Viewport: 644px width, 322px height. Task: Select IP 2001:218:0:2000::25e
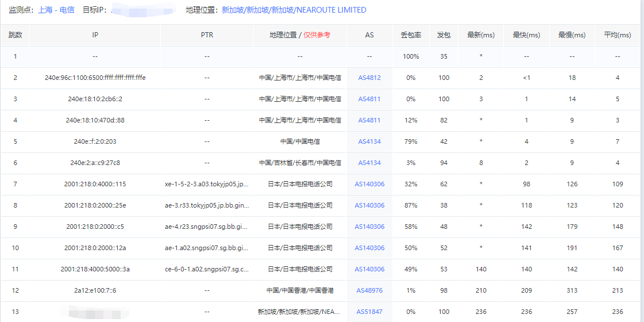(x=95, y=206)
